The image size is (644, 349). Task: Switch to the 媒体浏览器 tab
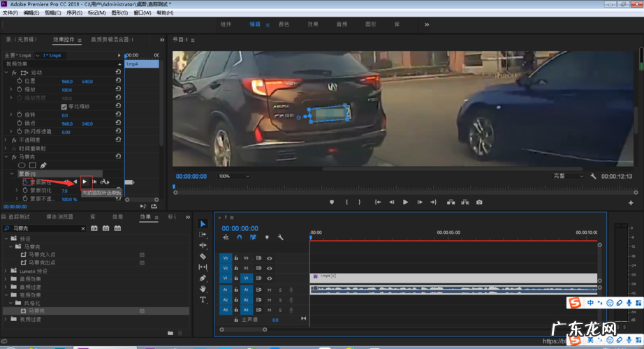(59, 217)
